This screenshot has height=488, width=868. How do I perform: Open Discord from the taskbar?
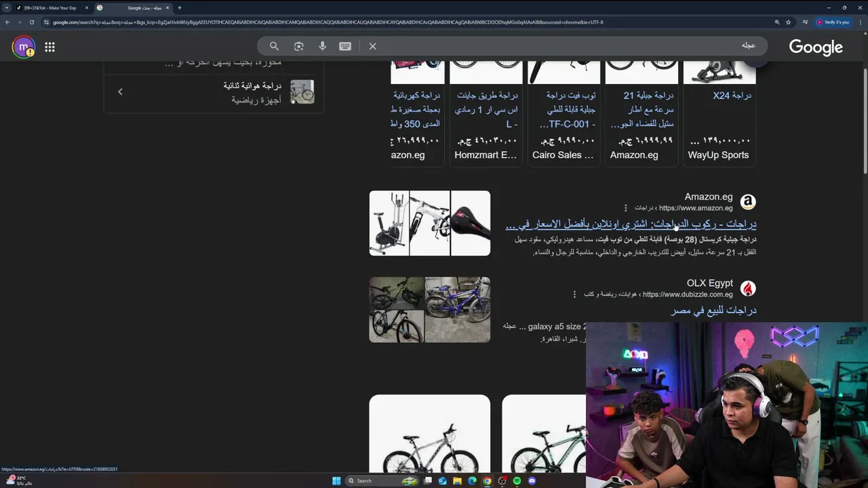[532, 481]
